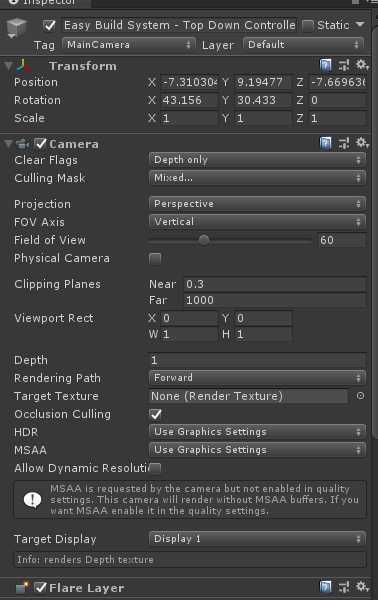Click the Field of View slider handle
Viewport: 378px width, 600px height.
(204, 240)
